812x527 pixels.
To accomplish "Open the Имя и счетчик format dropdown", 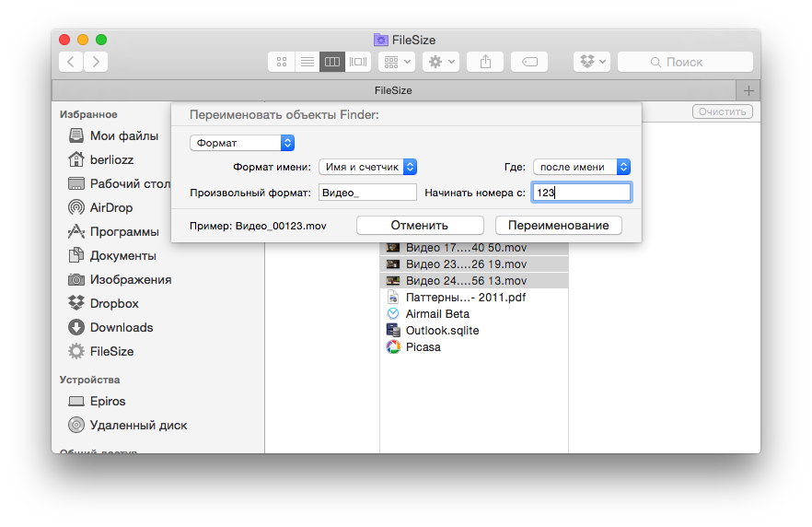I will 367,167.
